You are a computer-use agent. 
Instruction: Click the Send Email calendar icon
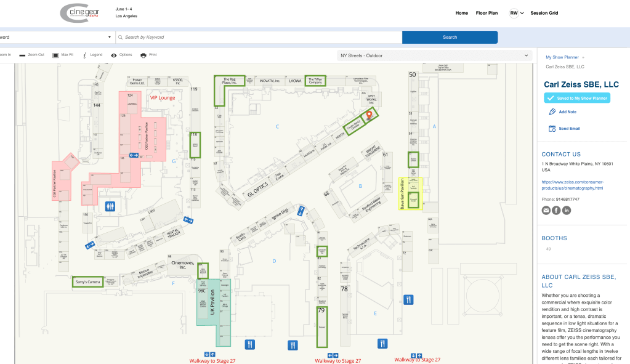tap(552, 129)
